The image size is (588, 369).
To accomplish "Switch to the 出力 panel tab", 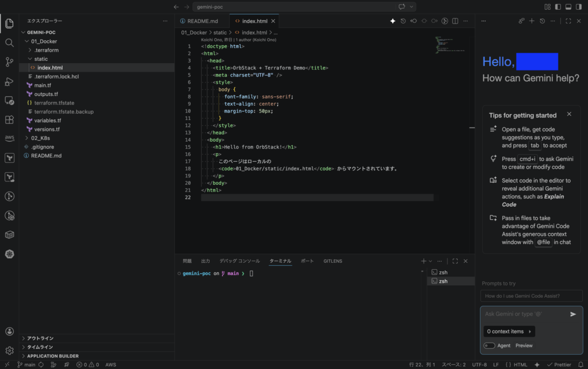I will [x=205, y=261].
